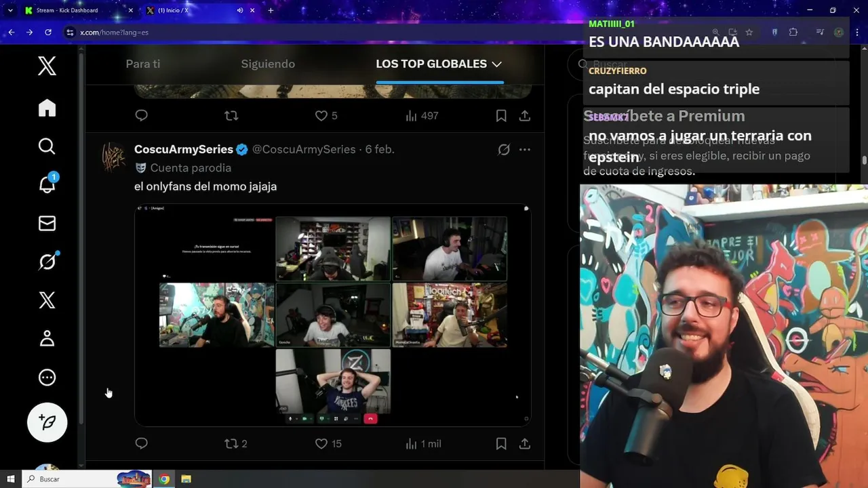The height and width of the screenshot is (488, 868).
Task: View analytics showing 497 views
Action: coord(422,116)
